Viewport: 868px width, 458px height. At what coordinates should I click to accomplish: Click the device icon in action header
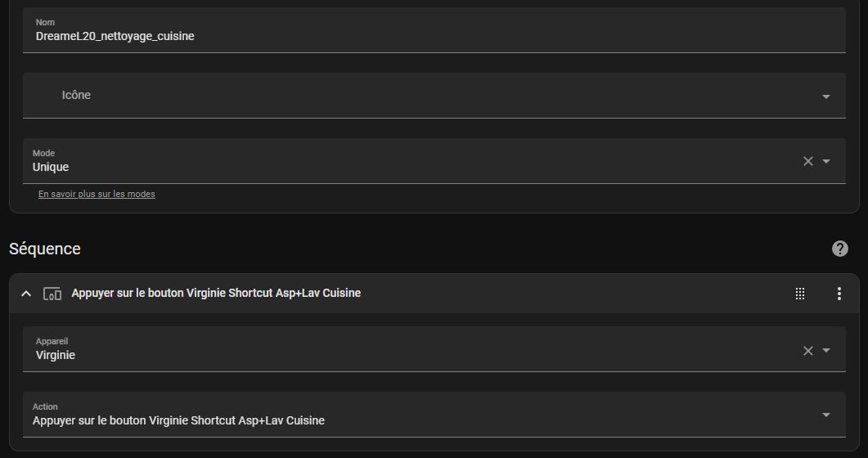click(x=52, y=294)
